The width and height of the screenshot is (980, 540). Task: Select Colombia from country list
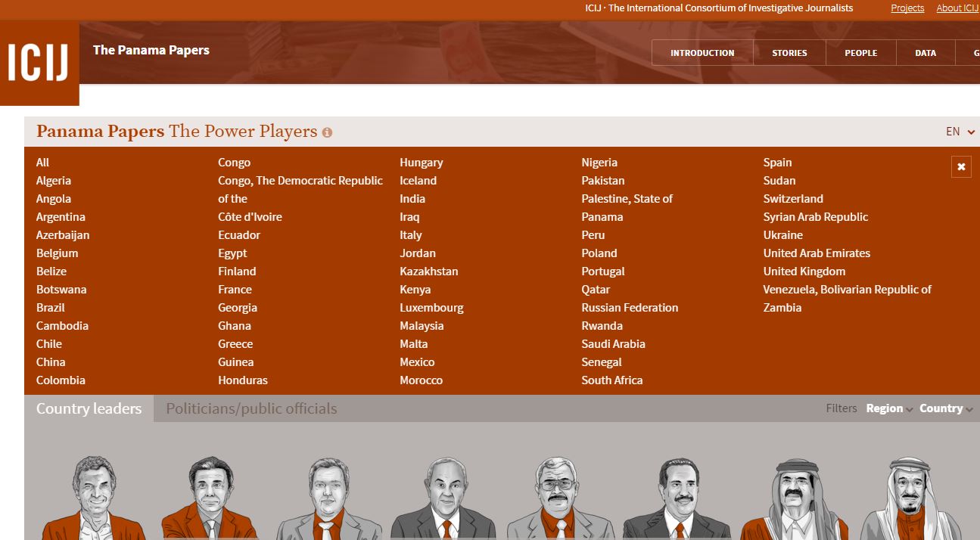[61, 380]
